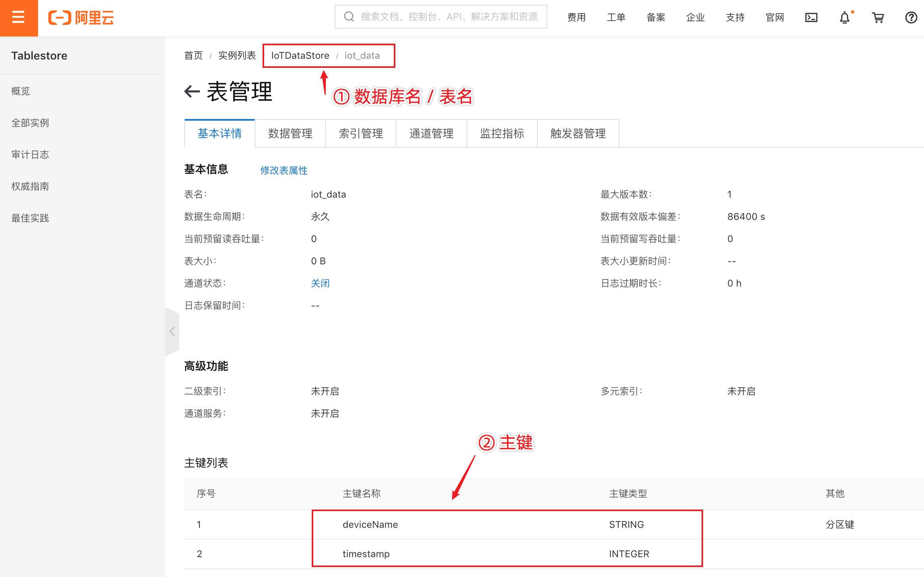This screenshot has height=577, width=924.
Task: Click the 费用 top menu item
Action: [x=576, y=17]
